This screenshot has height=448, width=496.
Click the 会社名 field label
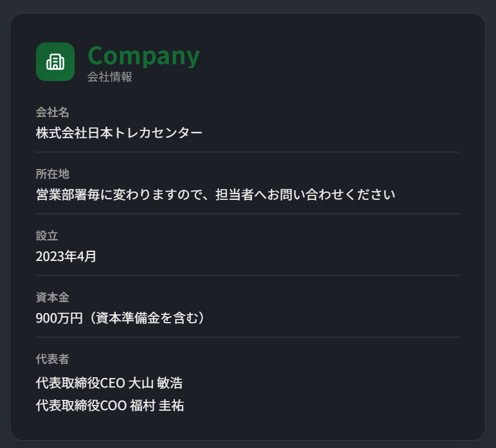click(x=52, y=112)
